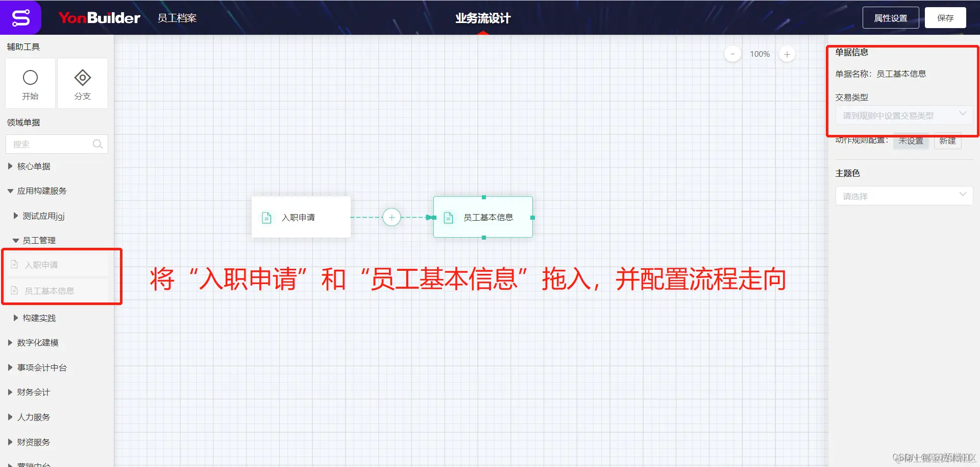Click 属性设置 button

tap(891, 18)
